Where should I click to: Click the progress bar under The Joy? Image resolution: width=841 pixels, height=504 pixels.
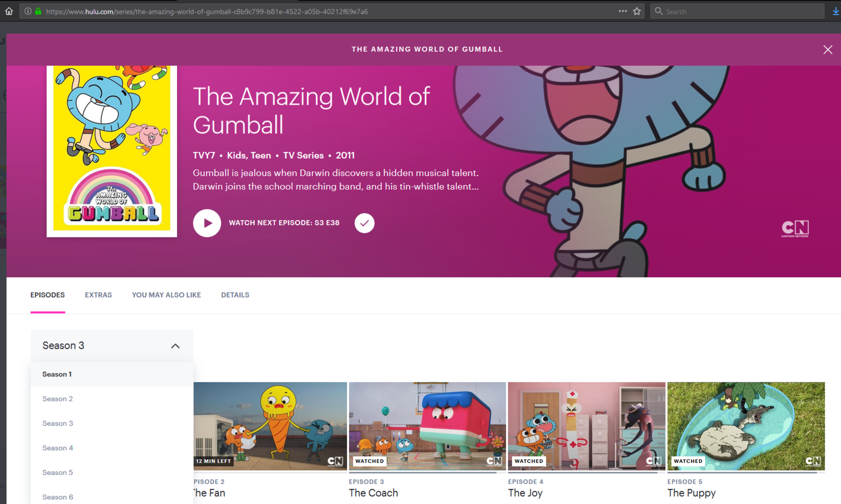pyautogui.click(x=586, y=472)
